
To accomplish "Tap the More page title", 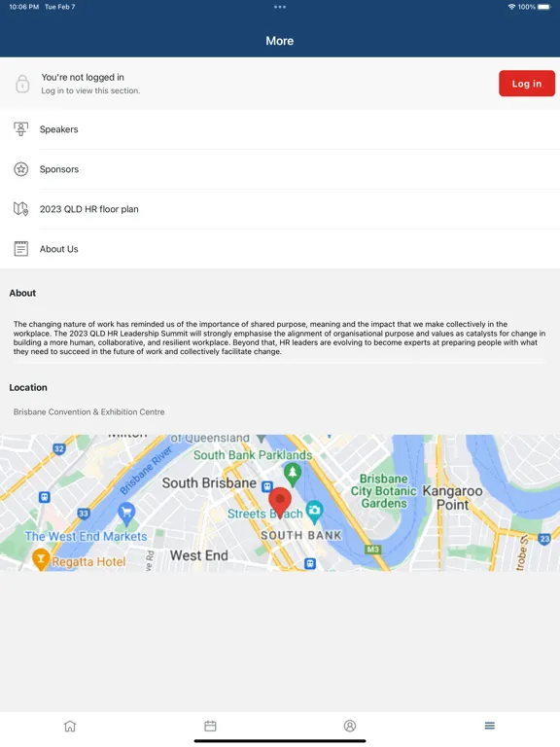I will click(x=280, y=41).
